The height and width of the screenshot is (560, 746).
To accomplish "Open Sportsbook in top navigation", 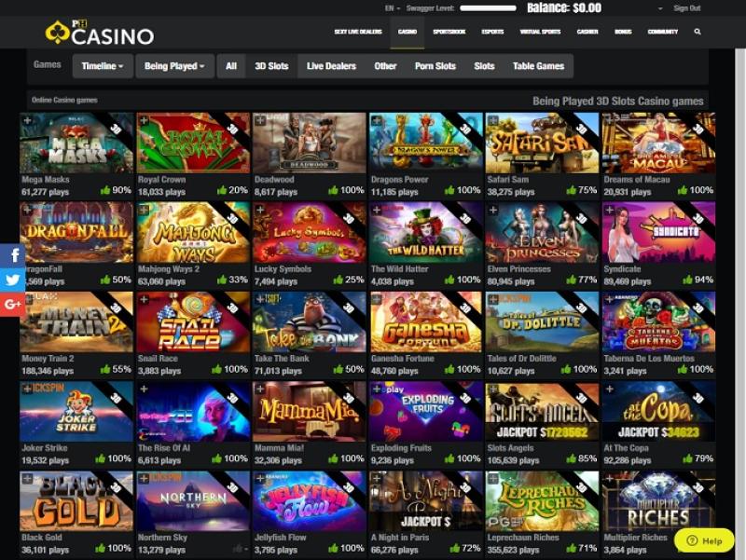I will 449,32.
